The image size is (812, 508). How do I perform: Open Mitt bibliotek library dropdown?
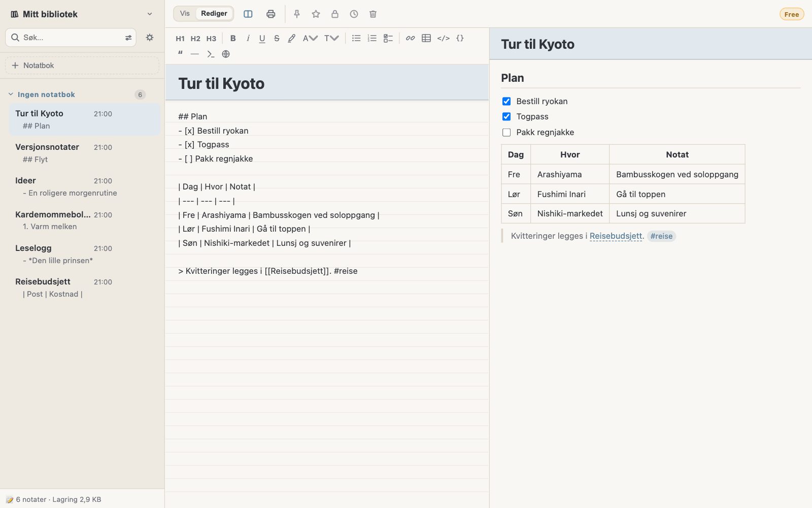(82, 14)
